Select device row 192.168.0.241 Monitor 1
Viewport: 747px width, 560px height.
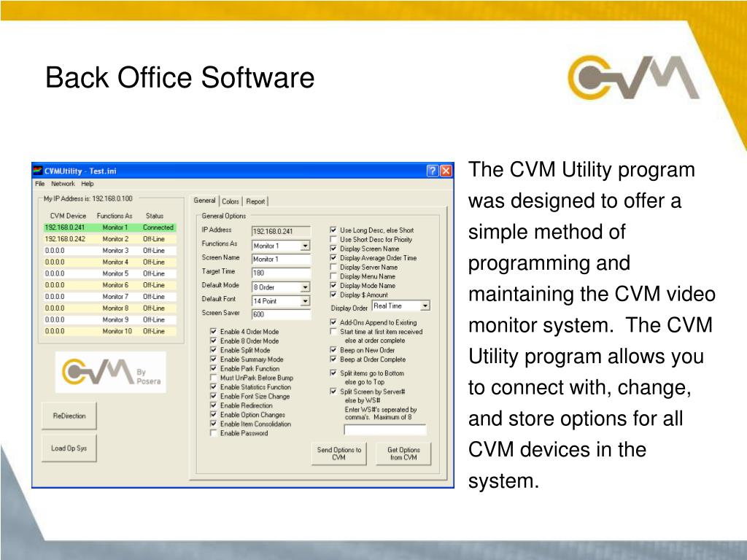click(110, 227)
